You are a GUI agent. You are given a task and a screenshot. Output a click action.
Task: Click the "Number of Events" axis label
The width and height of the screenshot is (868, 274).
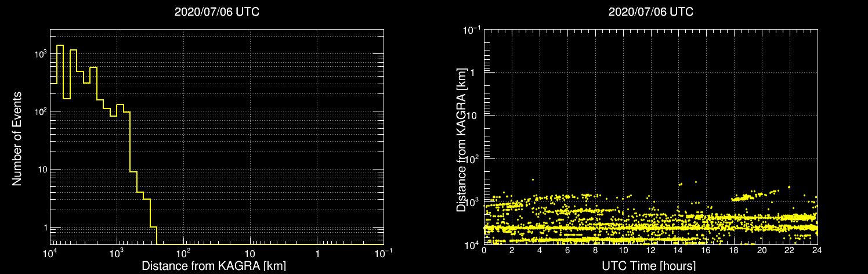point(17,138)
